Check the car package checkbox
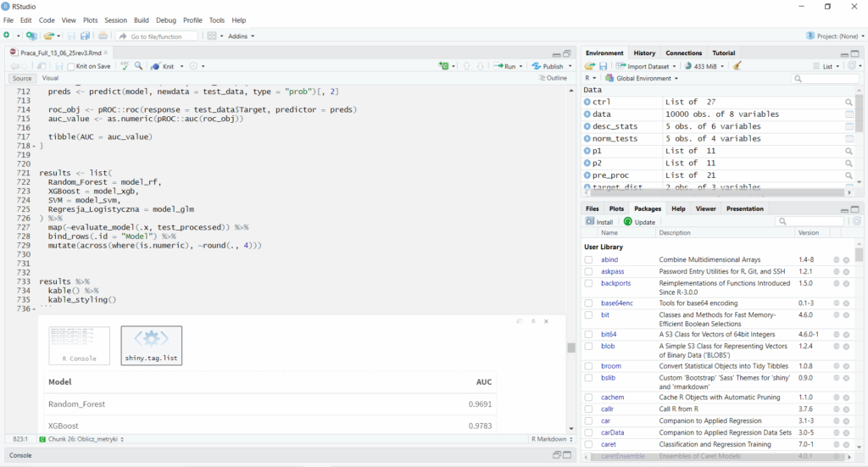The image size is (868, 467). pos(588,421)
